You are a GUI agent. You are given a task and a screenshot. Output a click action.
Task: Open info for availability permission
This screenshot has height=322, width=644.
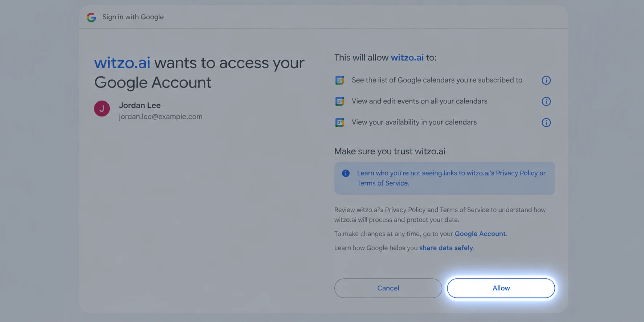point(546,122)
